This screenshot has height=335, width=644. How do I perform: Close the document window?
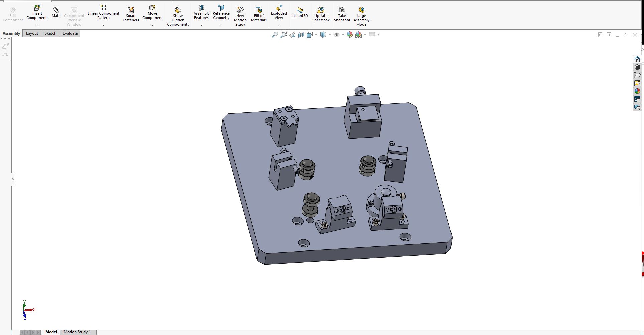point(635,35)
